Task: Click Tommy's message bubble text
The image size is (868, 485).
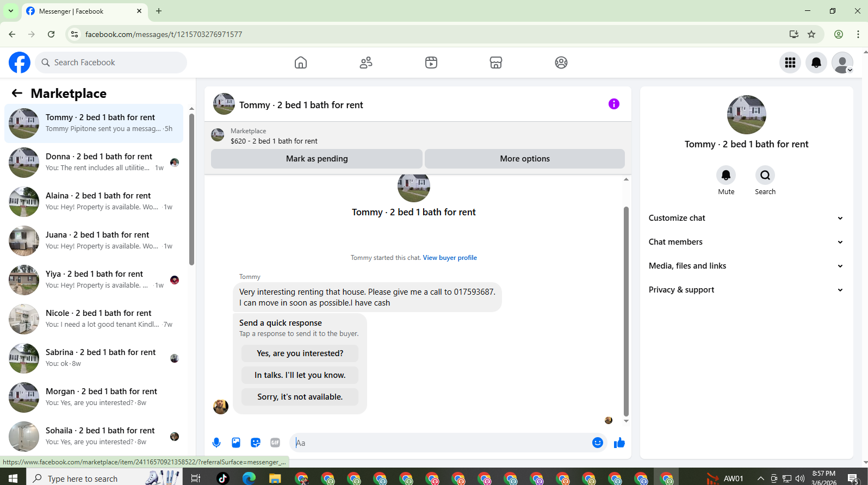Action: click(x=367, y=297)
